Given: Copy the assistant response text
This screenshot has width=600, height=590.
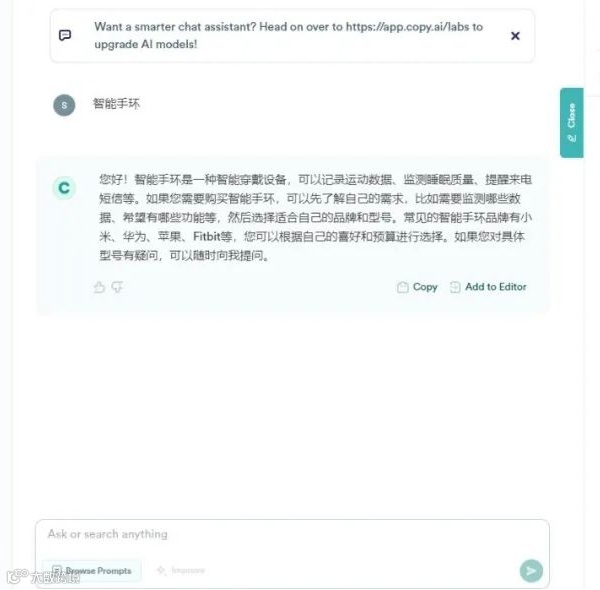Looking at the screenshot, I should pyautogui.click(x=417, y=287).
